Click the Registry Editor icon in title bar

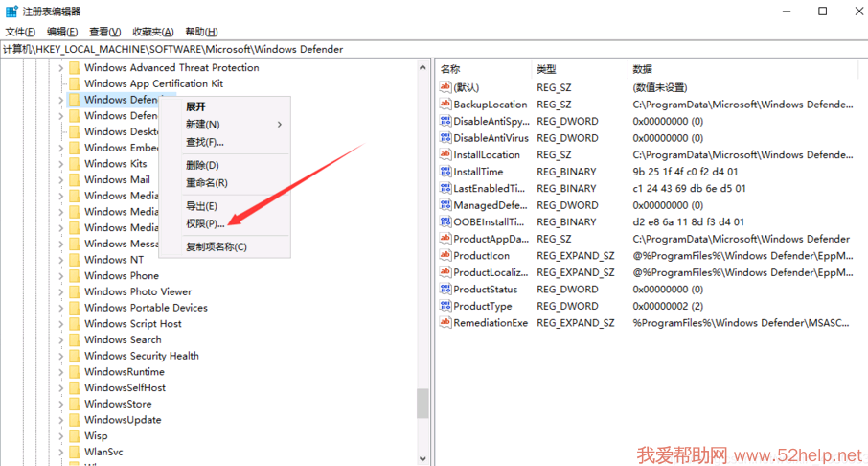11,11
